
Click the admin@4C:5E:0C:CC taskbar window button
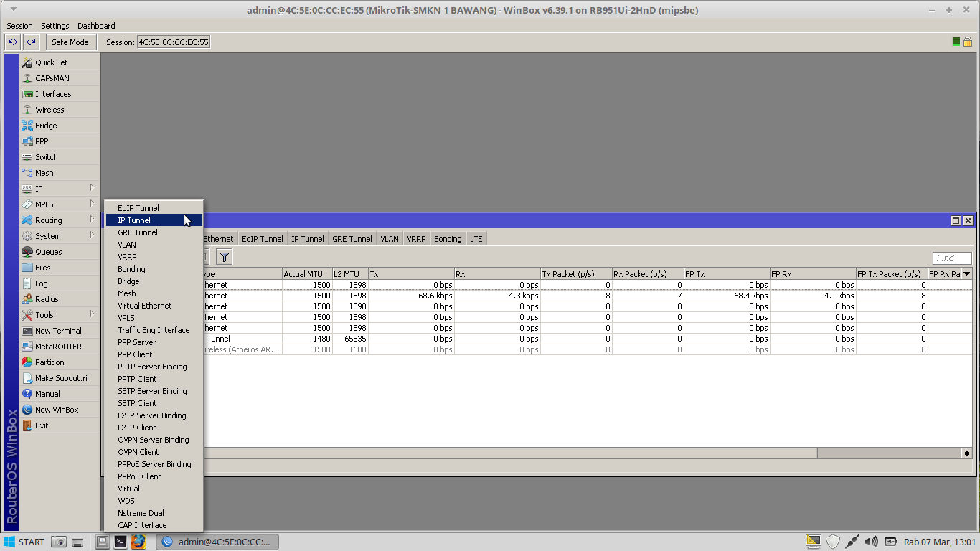click(217, 542)
